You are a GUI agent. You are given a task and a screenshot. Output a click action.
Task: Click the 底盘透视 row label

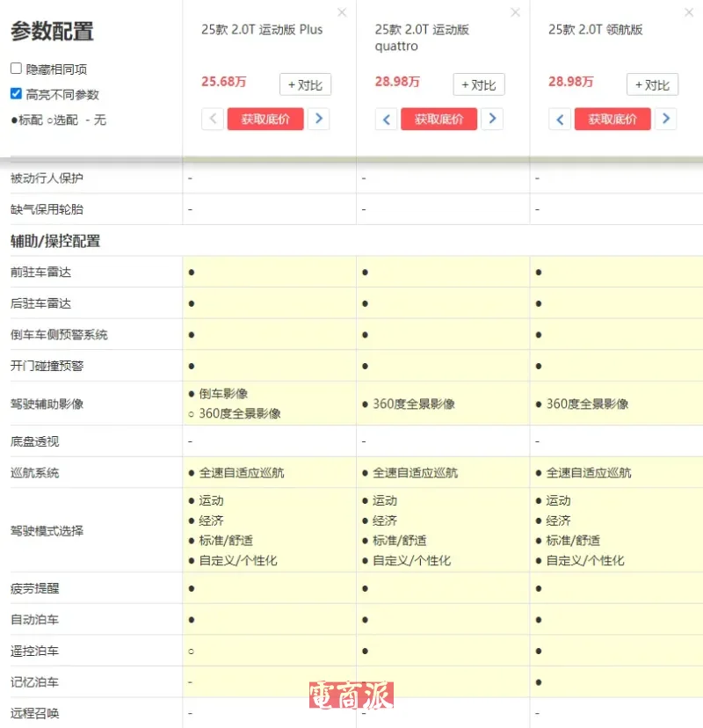(x=35, y=441)
